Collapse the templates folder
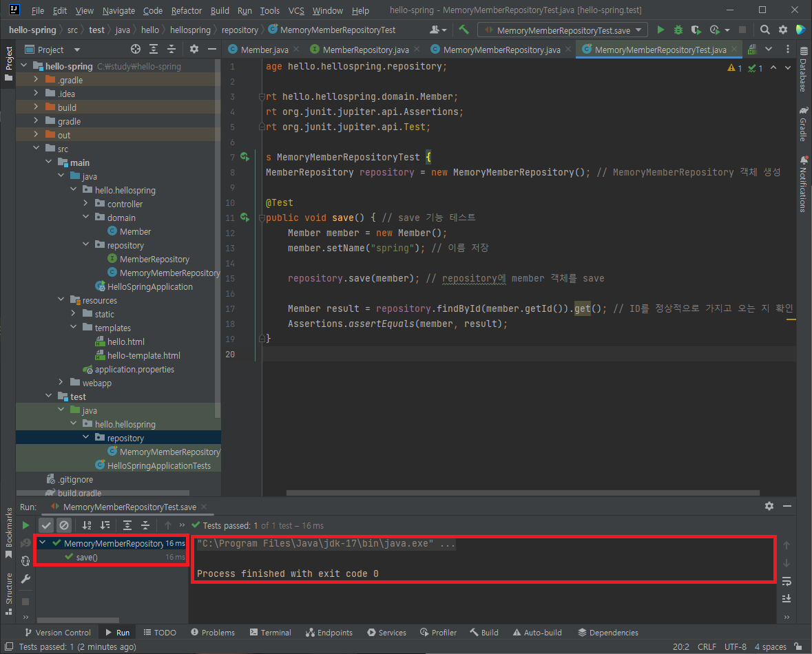This screenshot has height=654, width=812. (73, 327)
